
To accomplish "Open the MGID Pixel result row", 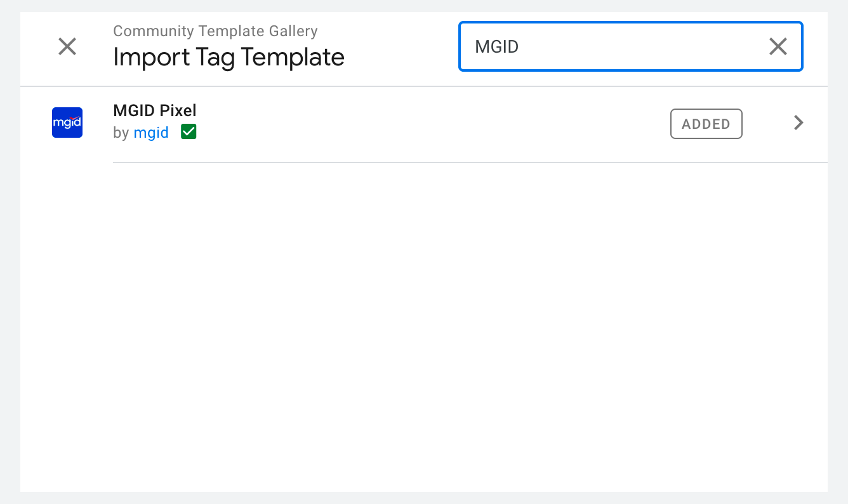I will 424,124.
